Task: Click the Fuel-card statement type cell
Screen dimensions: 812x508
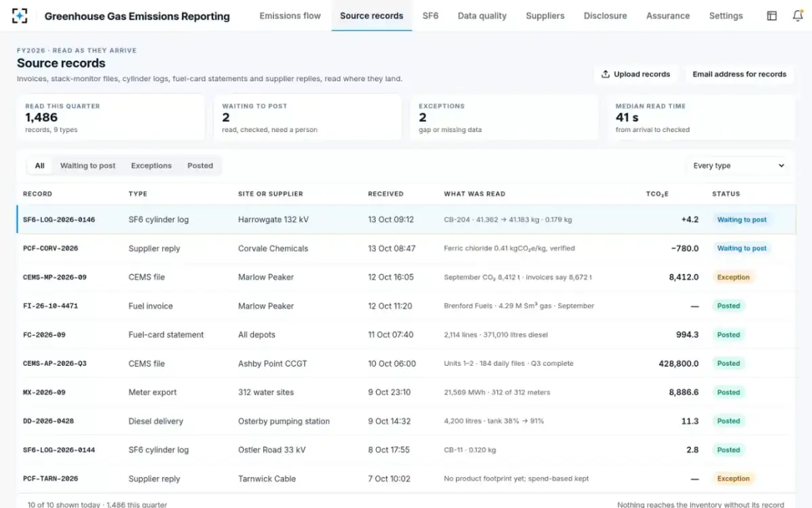Action: (166, 335)
